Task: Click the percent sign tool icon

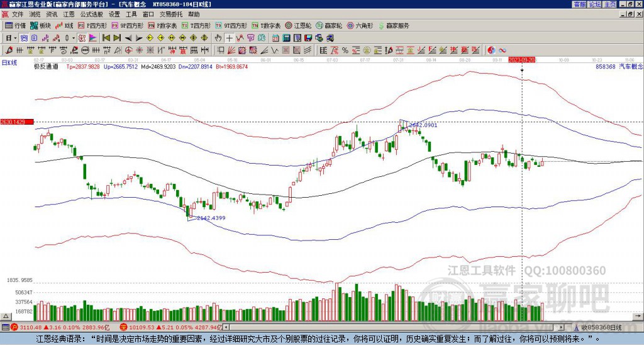Action: pyautogui.click(x=345, y=50)
